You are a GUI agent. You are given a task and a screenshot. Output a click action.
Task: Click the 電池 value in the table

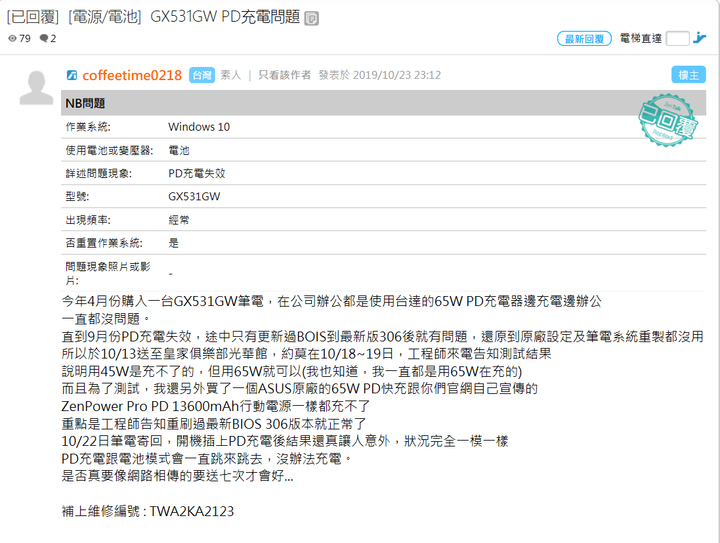179,150
